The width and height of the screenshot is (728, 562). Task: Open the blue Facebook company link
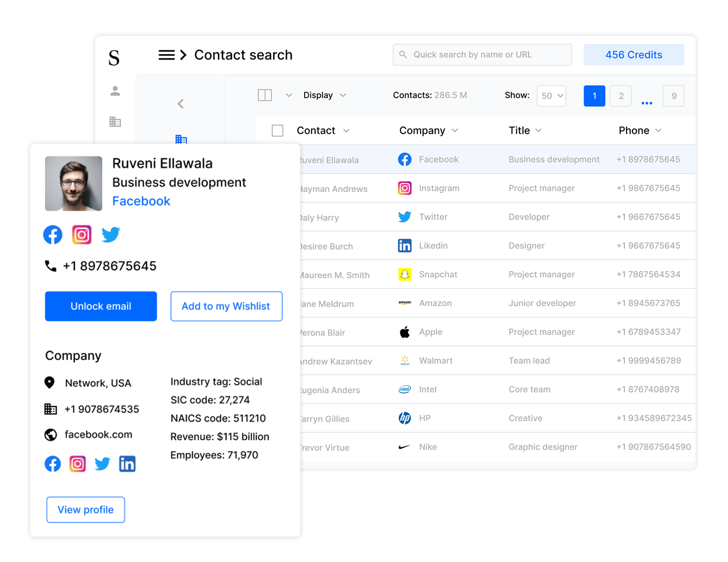pos(141,201)
